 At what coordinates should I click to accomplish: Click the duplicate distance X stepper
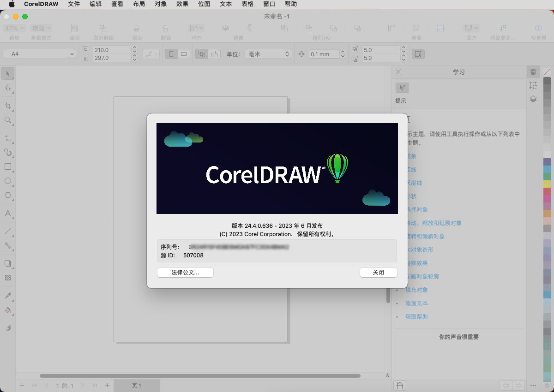tap(403, 50)
